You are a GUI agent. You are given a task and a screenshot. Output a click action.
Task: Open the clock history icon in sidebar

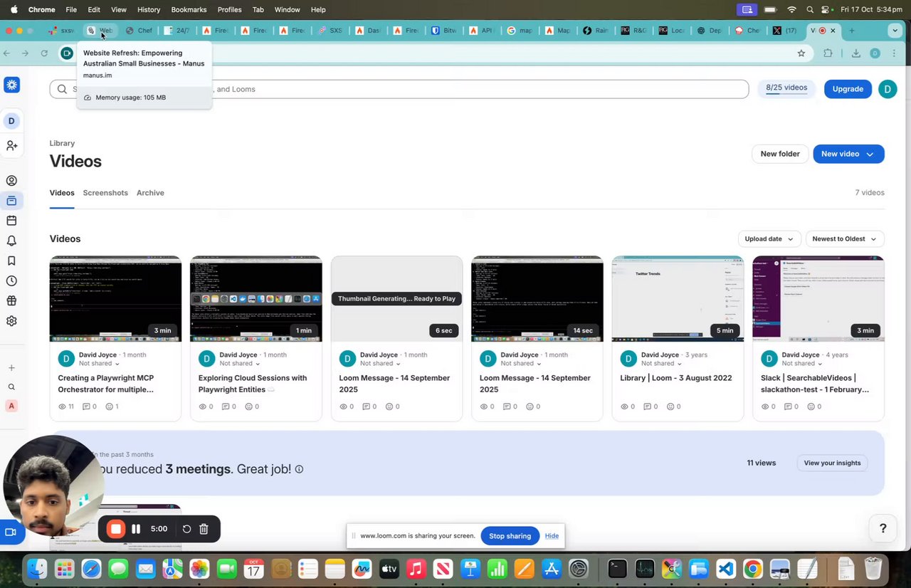pos(11,280)
